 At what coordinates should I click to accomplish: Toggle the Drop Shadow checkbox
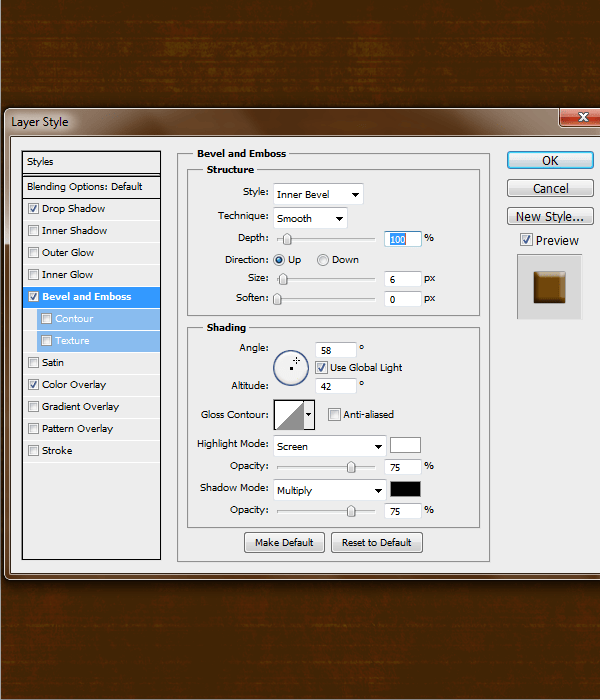pyautogui.click(x=33, y=208)
